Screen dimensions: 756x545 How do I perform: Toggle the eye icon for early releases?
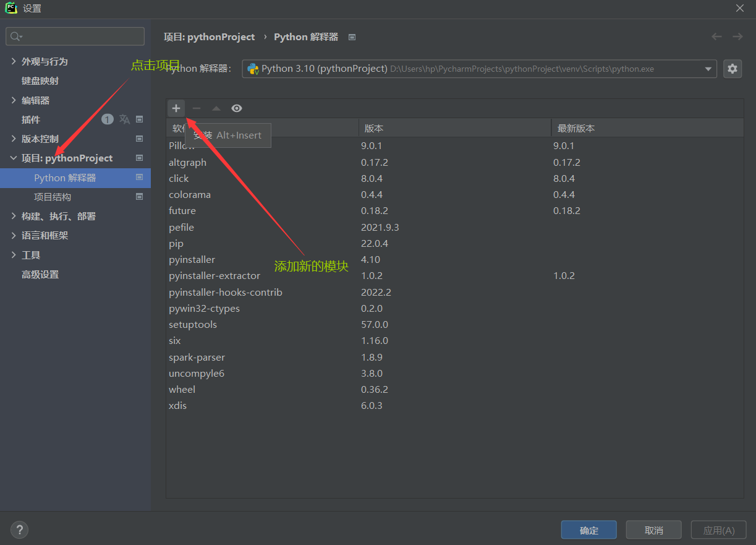point(237,108)
